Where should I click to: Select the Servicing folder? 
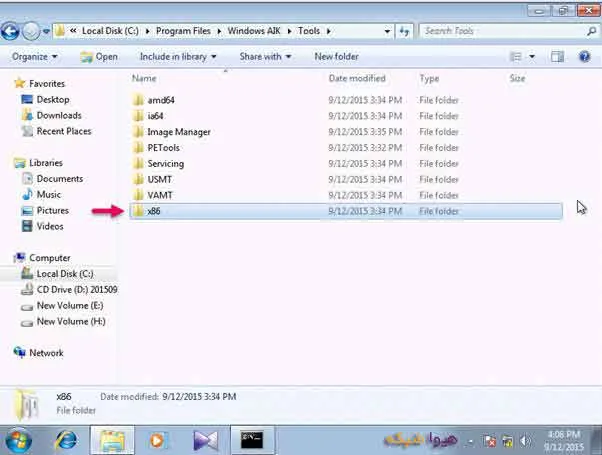(165, 164)
